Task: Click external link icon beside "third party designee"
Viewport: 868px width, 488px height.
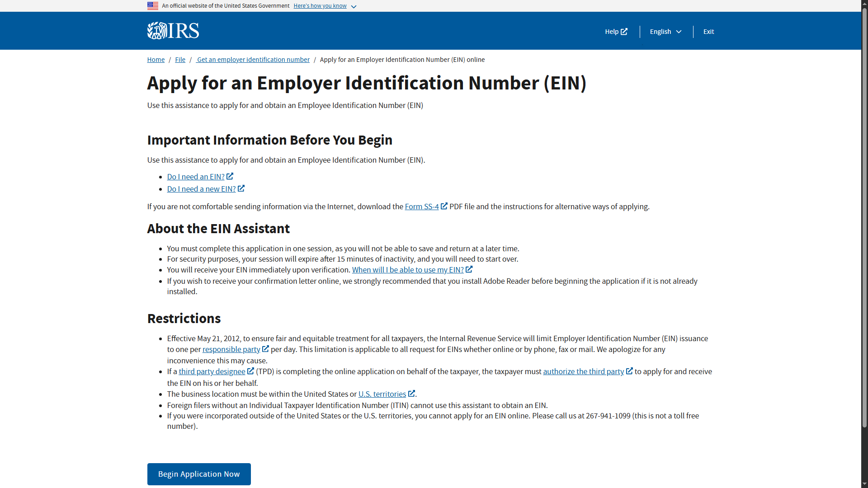Action: pos(251,371)
